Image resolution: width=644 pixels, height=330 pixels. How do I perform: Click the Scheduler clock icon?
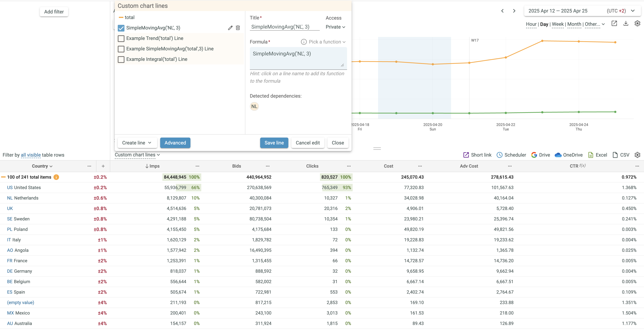coord(499,155)
